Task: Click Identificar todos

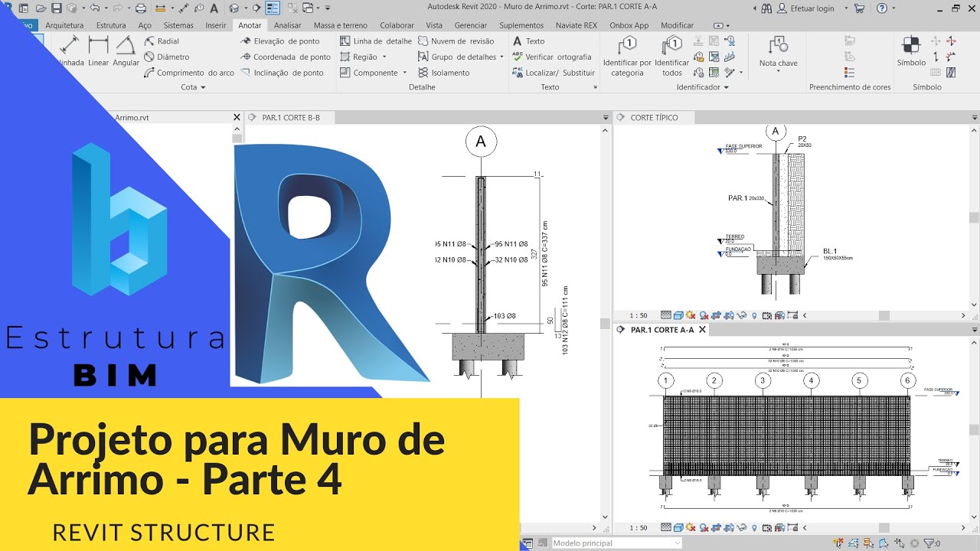Action: [x=672, y=57]
